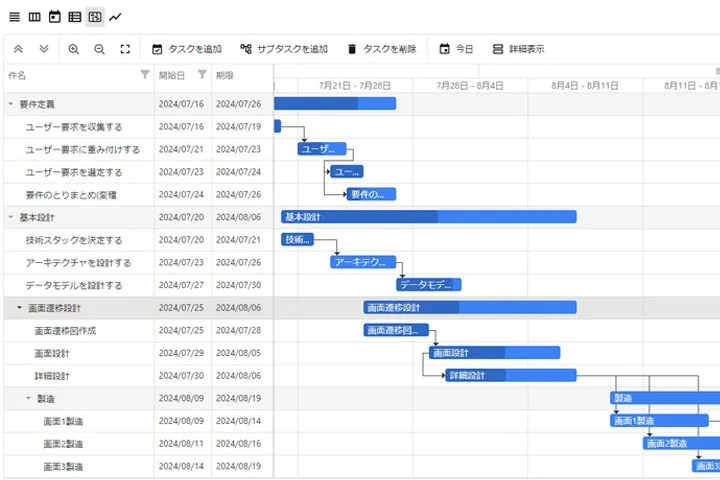Click due date 2024/07/30 of データモデルを設計する
720x480 pixels.
(x=238, y=285)
